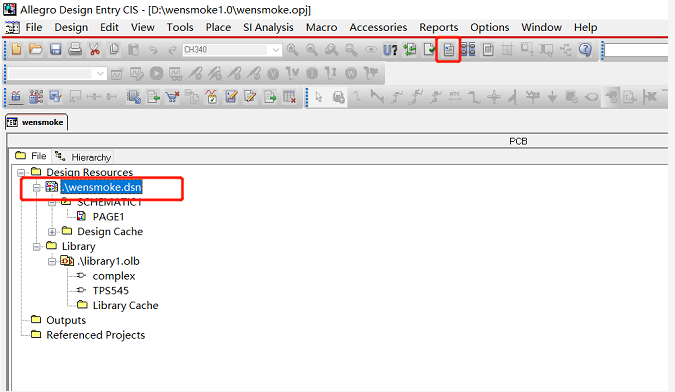Open the Accessories menu
The height and width of the screenshot is (392, 675).
pyautogui.click(x=378, y=28)
